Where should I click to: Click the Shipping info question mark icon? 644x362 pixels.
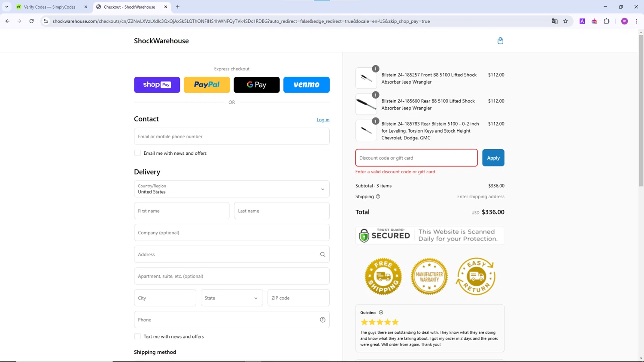tap(378, 196)
